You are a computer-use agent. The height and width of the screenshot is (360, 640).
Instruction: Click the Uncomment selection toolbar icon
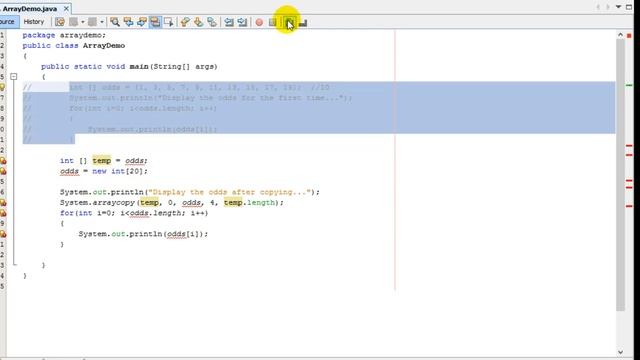pyautogui.click(x=303, y=23)
